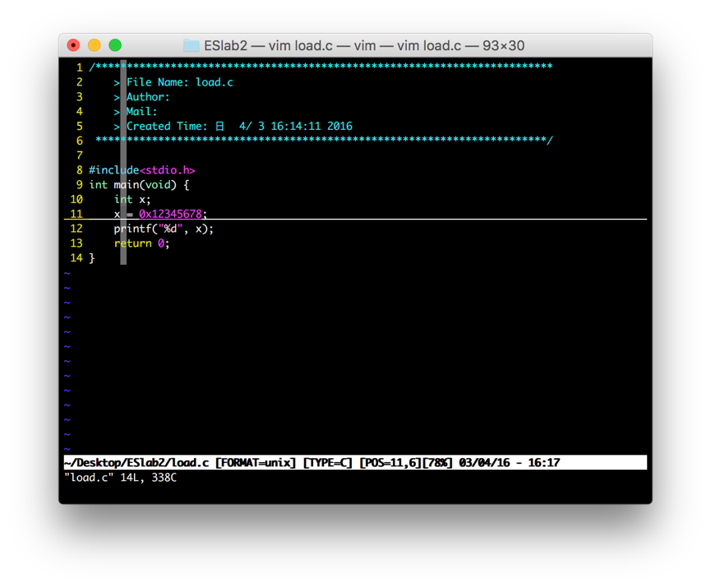711x588 pixels.
Task: Click the hex value '0x12345678'
Action: coord(170,214)
